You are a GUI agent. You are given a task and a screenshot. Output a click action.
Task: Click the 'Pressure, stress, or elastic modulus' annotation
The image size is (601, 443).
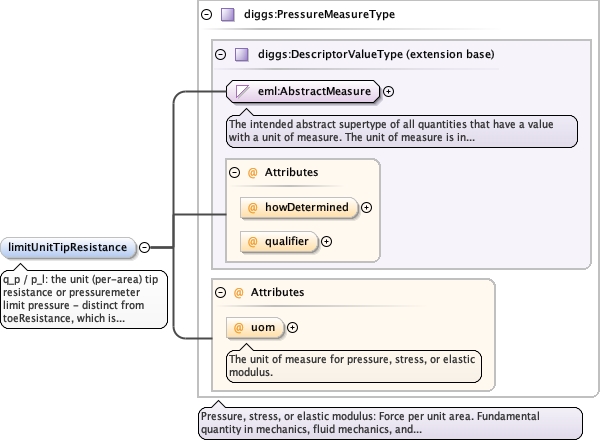coord(390,423)
